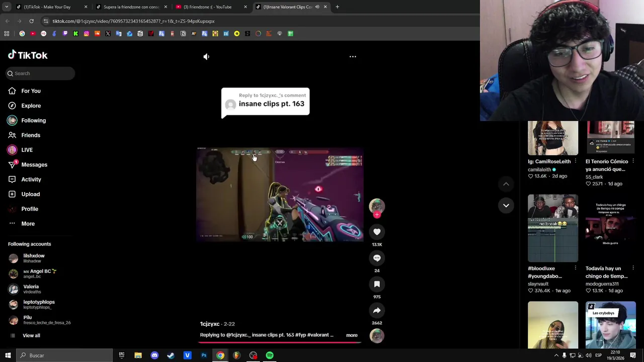Click the TikTok logo

click(28, 55)
